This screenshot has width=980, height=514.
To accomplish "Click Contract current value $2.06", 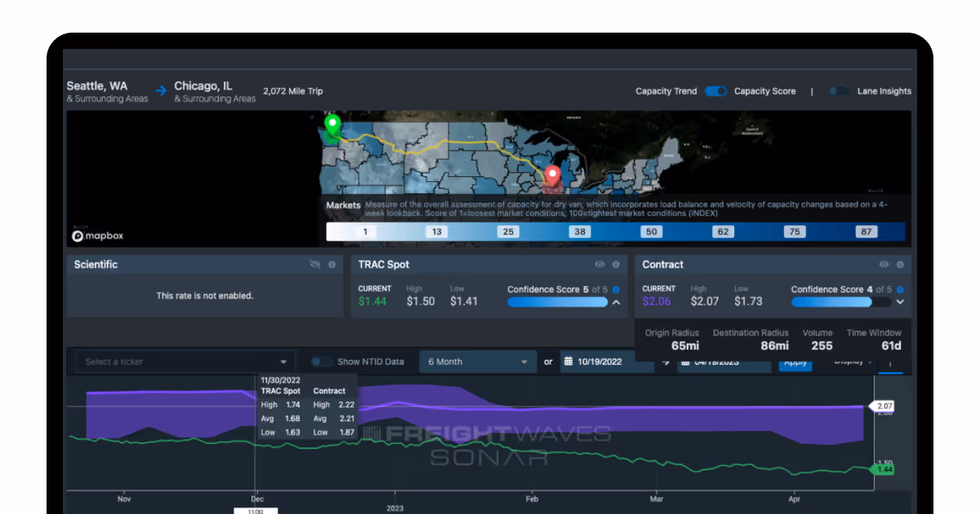I will tap(657, 302).
